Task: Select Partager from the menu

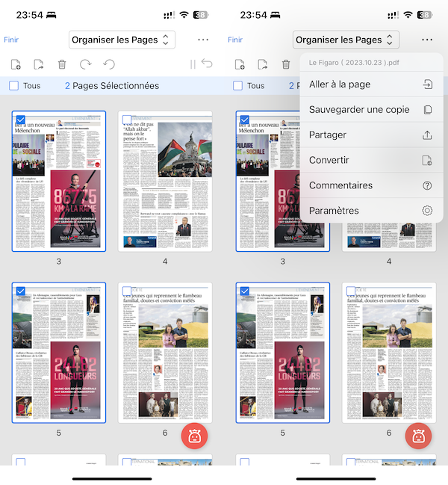Action: point(372,135)
